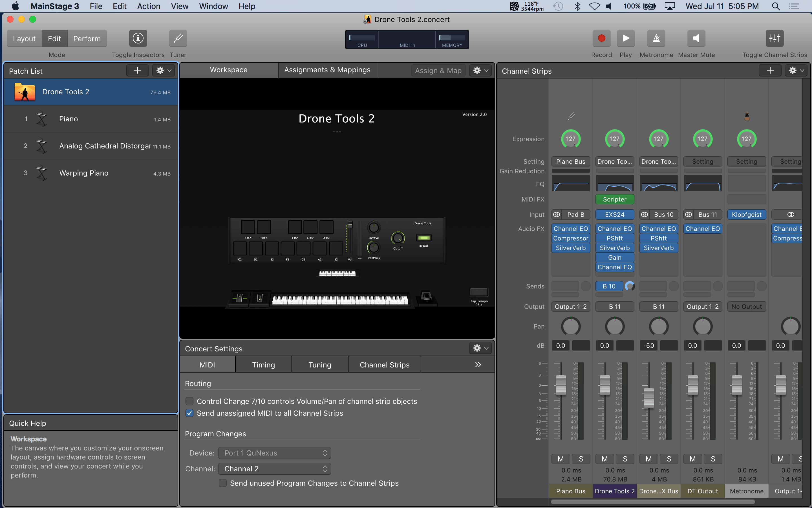Click the stereo link icon on Pad B input

(557, 214)
